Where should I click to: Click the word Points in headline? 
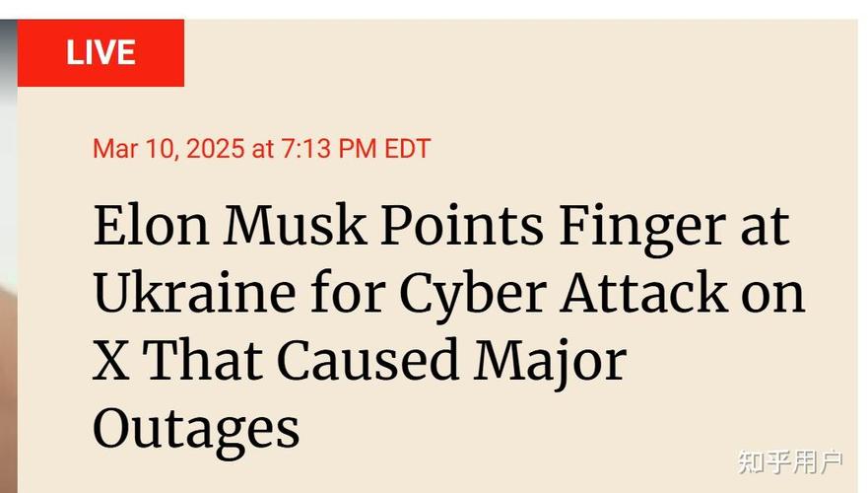click(x=462, y=224)
